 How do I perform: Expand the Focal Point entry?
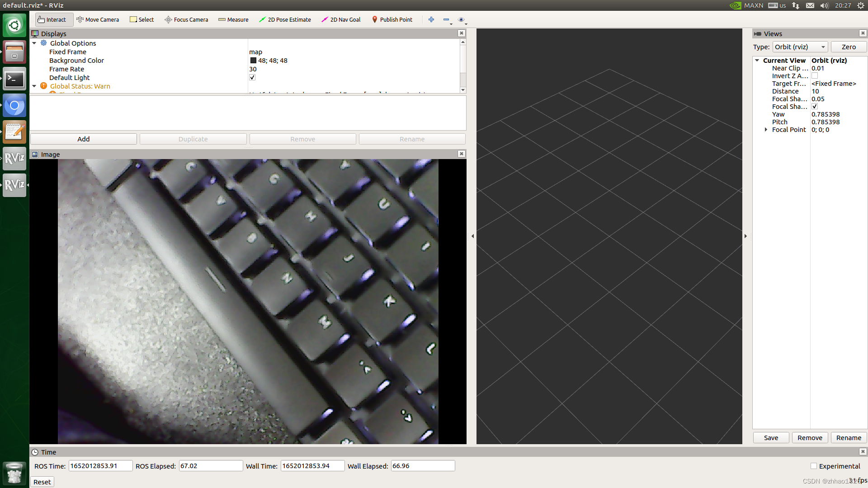766,130
